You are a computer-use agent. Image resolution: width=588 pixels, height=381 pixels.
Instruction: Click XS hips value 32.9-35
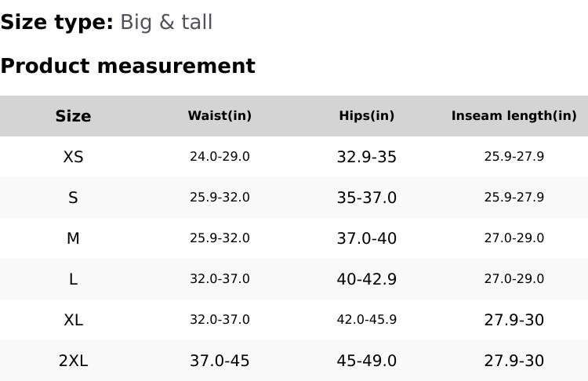(367, 157)
